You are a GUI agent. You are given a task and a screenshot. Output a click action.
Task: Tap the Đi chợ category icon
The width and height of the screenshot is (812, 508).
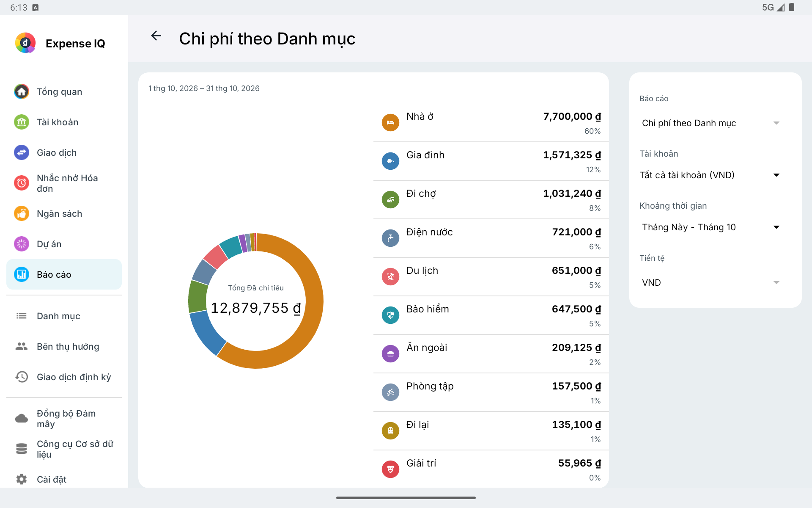pyautogui.click(x=390, y=200)
